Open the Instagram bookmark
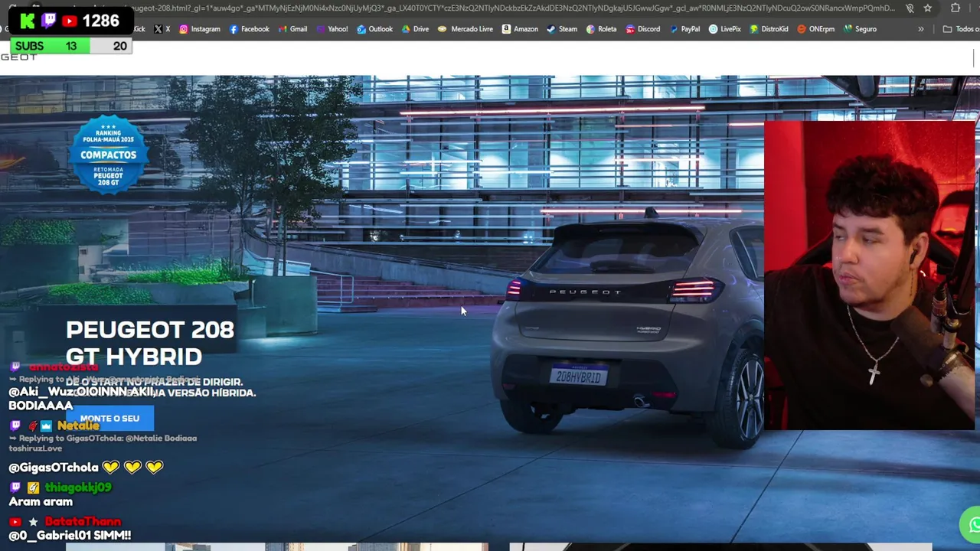The height and width of the screenshot is (551, 980). tap(199, 29)
